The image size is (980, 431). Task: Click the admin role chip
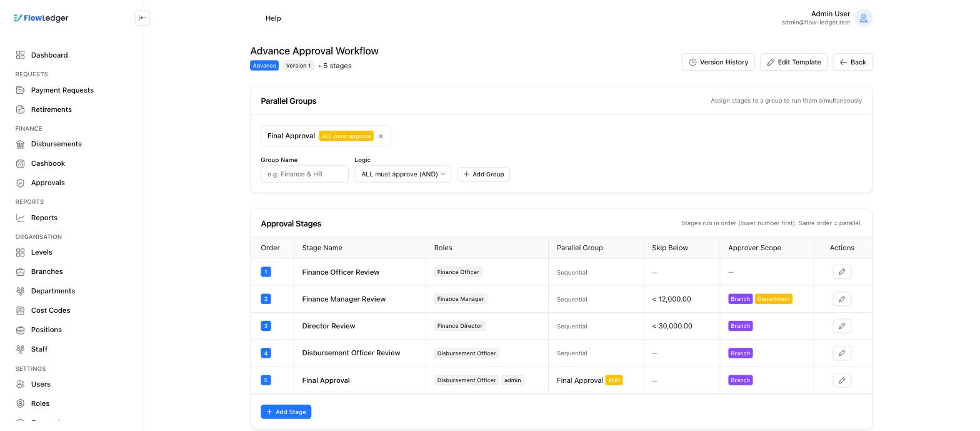(512, 380)
